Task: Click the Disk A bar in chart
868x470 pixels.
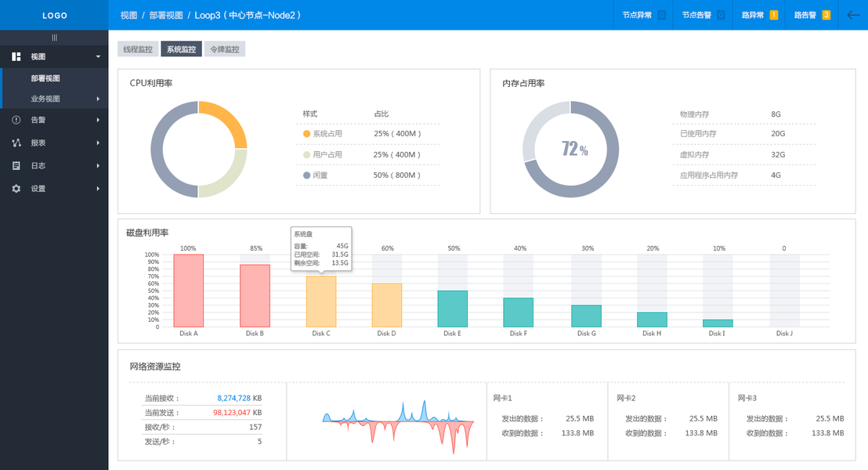Action: 189,291
